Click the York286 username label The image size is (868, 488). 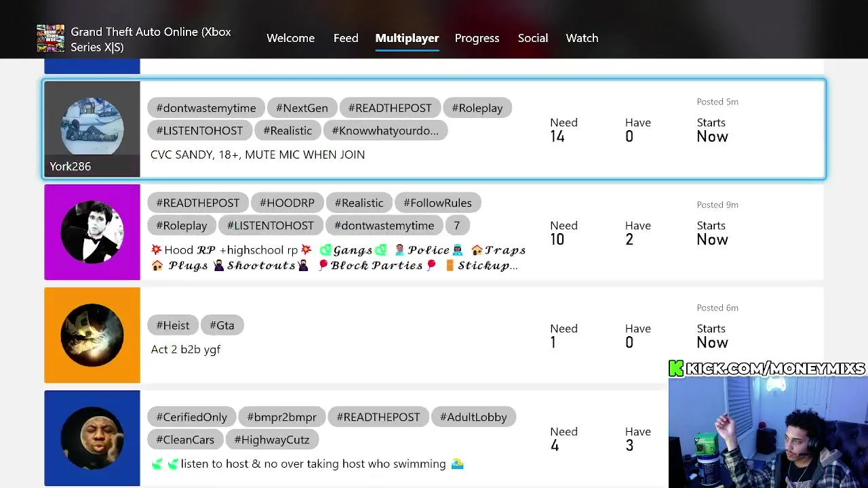pos(71,166)
